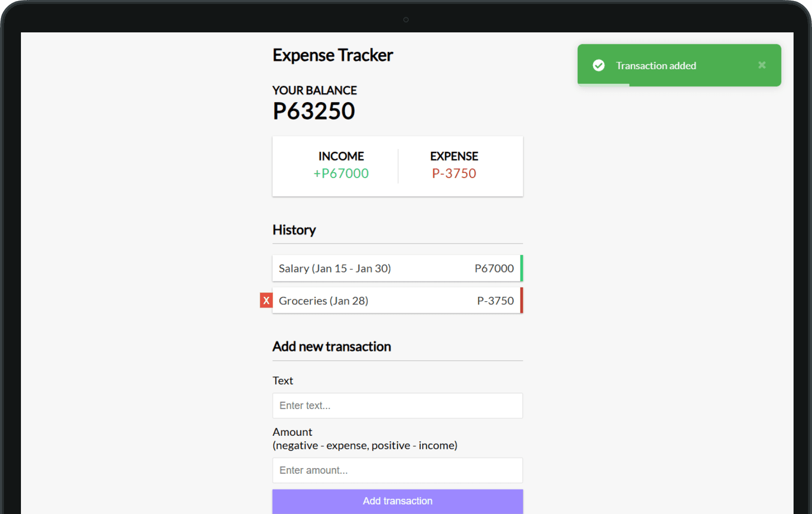812x514 pixels.
Task: Click the Text input field
Action: [x=397, y=405]
